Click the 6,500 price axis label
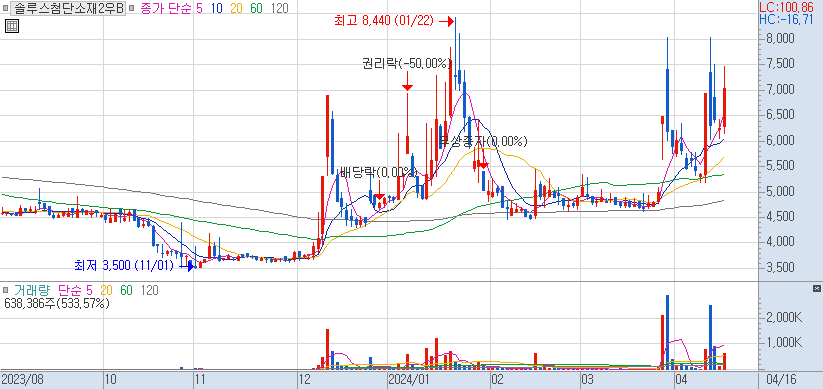Image resolution: width=823 pixels, height=389 pixels. (x=779, y=115)
